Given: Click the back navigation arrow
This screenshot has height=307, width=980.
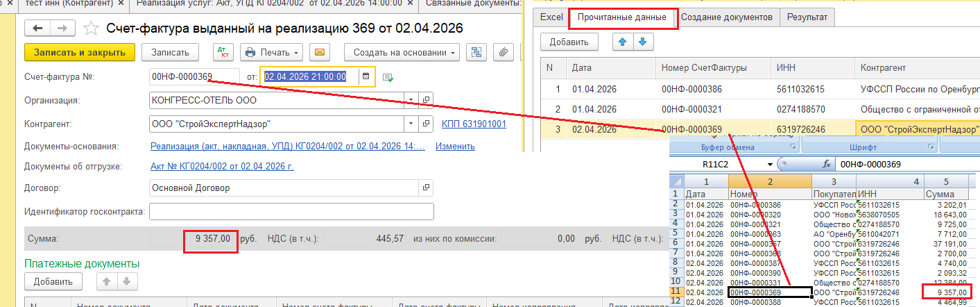Looking at the screenshot, I should pos(37,28).
